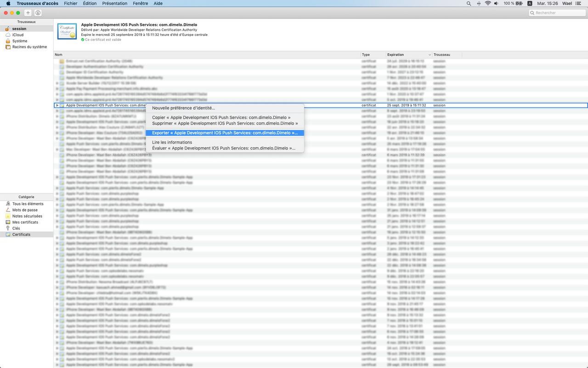Show Notes sécurisées category
Viewport: 588px width, 368px height.
click(27, 216)
